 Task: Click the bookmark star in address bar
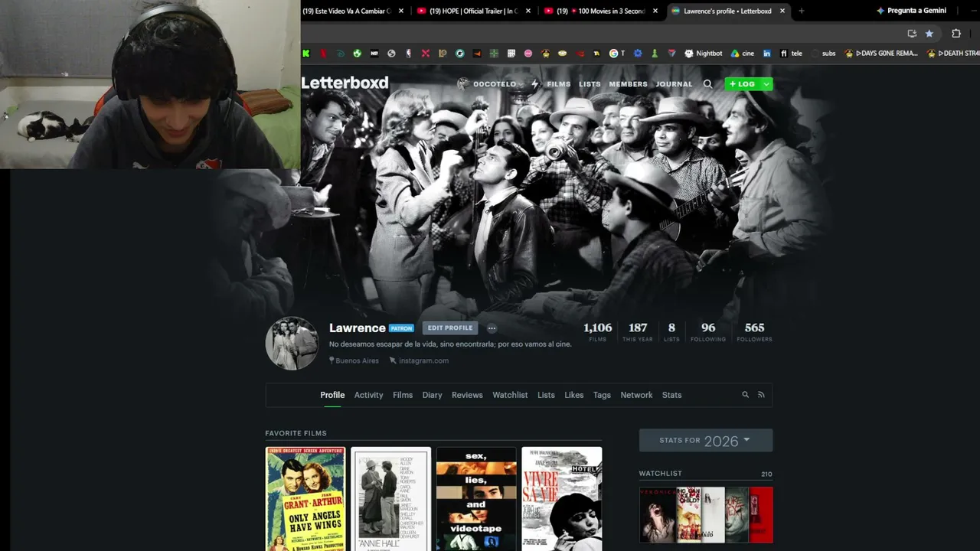pyautogui.click(x=929, y=34)
